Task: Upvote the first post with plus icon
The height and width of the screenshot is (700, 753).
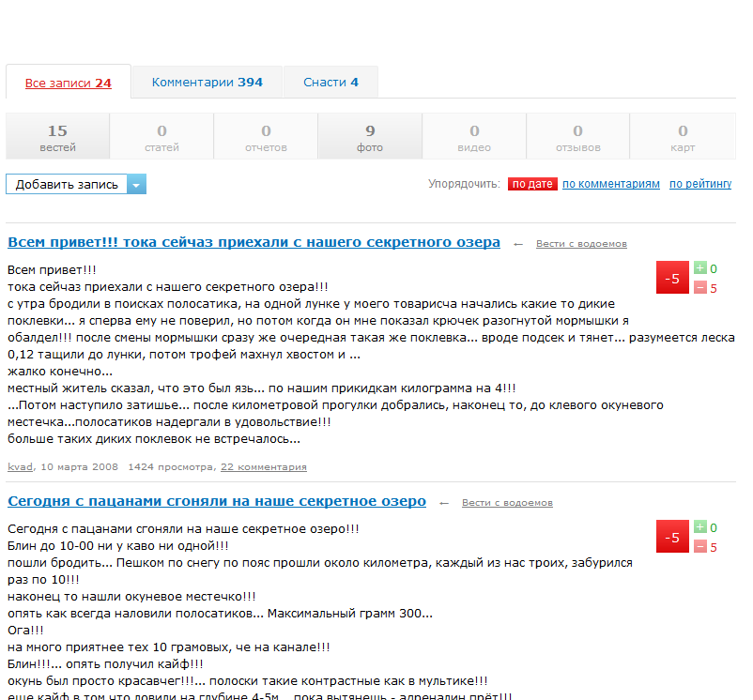Action: tap(699, 268)
